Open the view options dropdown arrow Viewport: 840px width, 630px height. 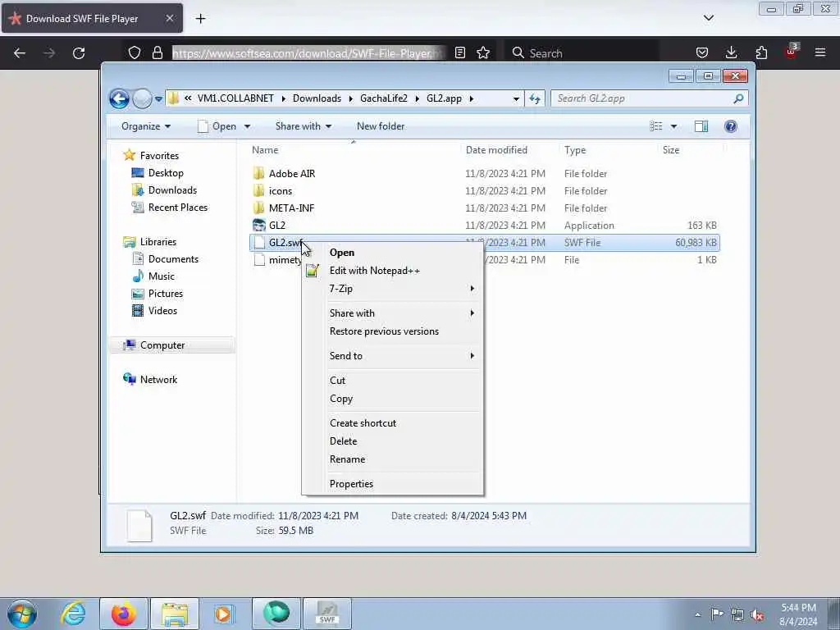(673, 126)
